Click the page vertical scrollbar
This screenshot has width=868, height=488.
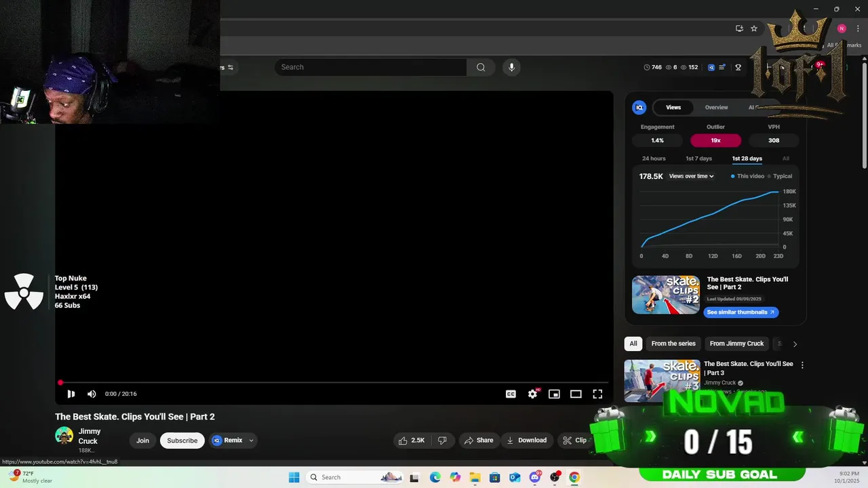tap(864, 115)
